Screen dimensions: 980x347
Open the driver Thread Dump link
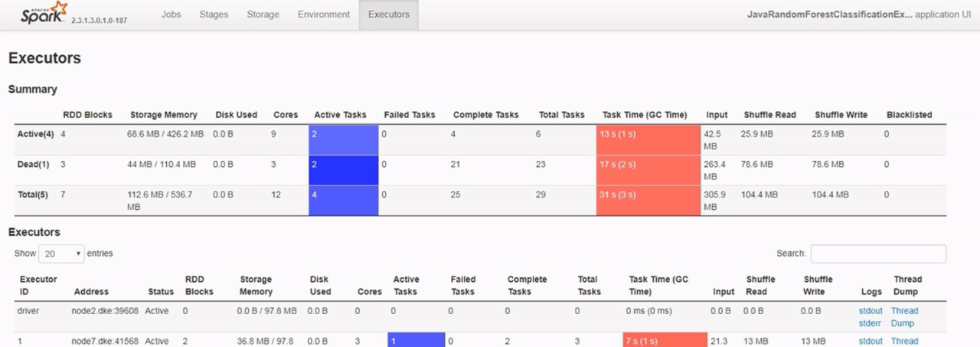903,317
